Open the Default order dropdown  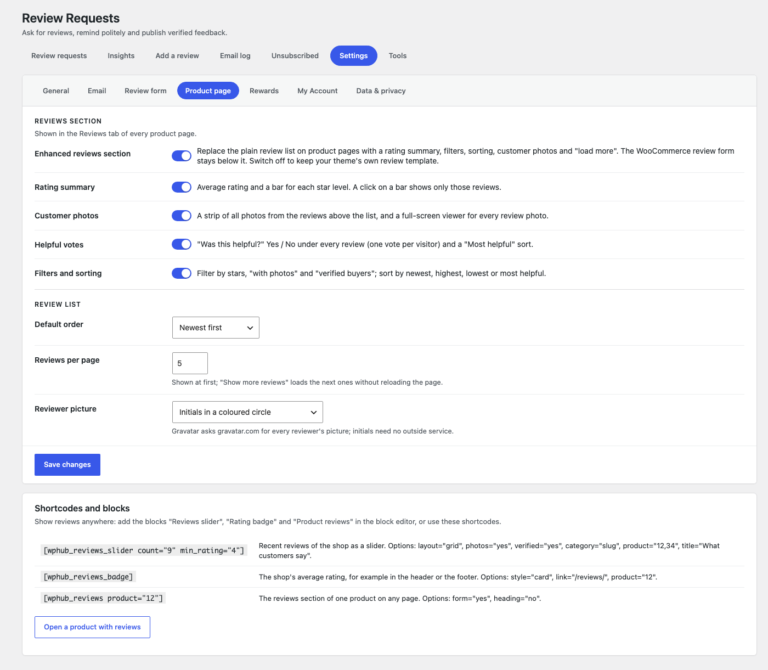pyautogui.click(x=216, y=328)
